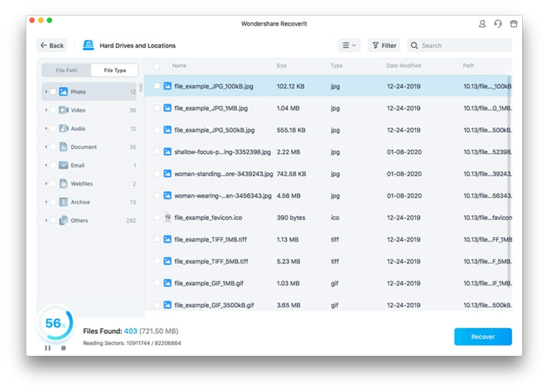Viewport: 548px width, 392px height.
Task: Select the 5.23 MB size cell
Action: click(x=288, y=262)
